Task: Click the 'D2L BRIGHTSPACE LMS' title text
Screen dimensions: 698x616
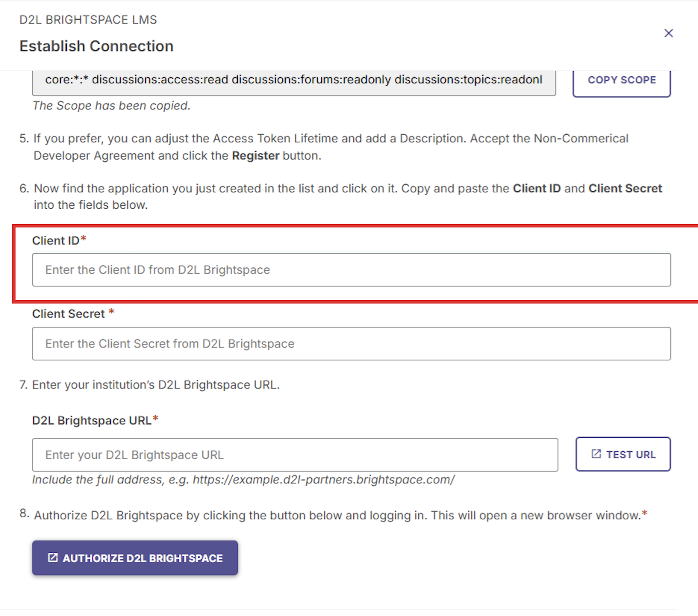Action: [89, 20]
